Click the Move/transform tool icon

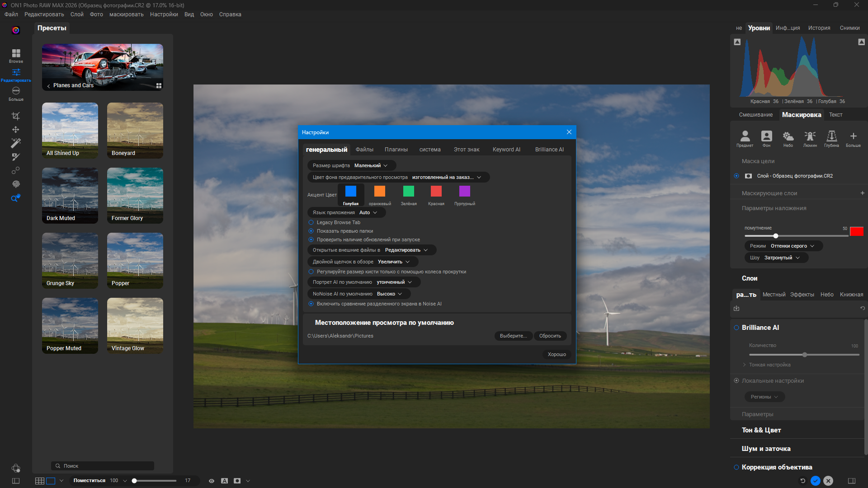click(16, 130)
